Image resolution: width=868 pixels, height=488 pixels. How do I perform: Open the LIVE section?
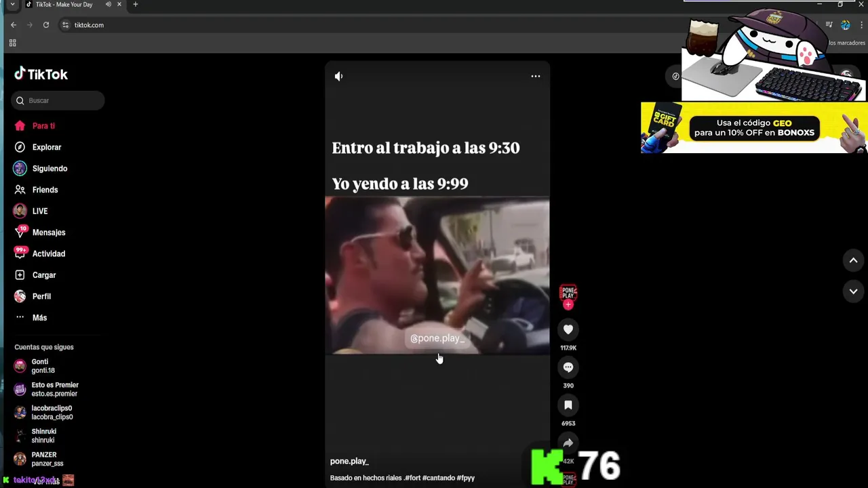(40, 211)
